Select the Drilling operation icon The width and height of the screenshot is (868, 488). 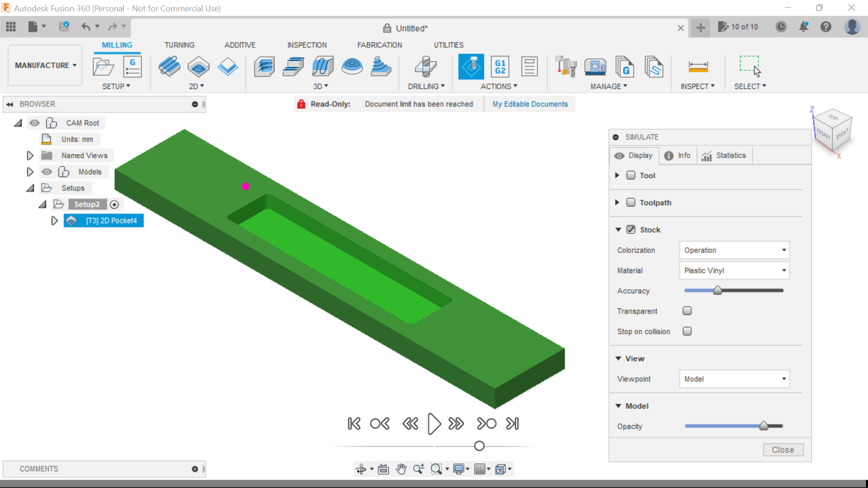pos(426,66)
